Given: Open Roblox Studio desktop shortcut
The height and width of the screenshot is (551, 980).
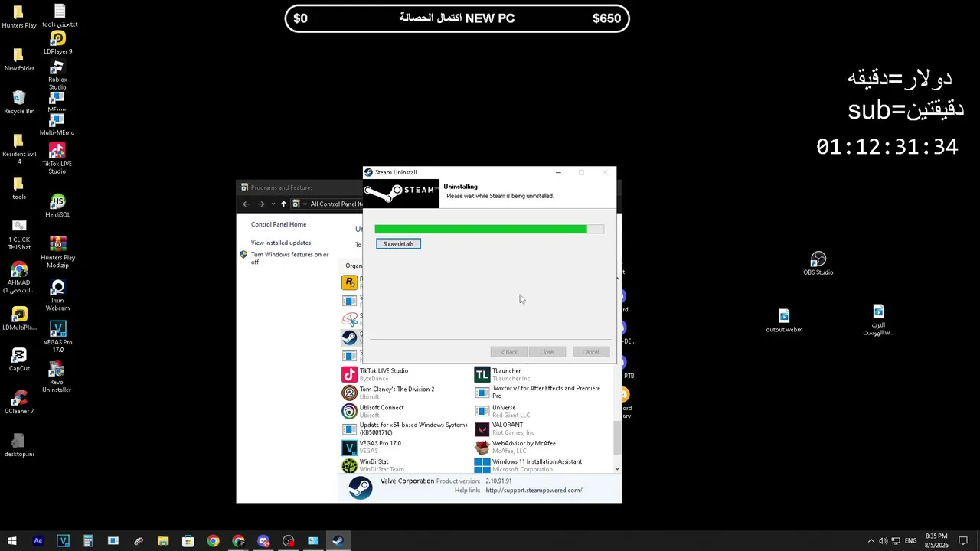Looking at the screenshot, I should point(57,75).
